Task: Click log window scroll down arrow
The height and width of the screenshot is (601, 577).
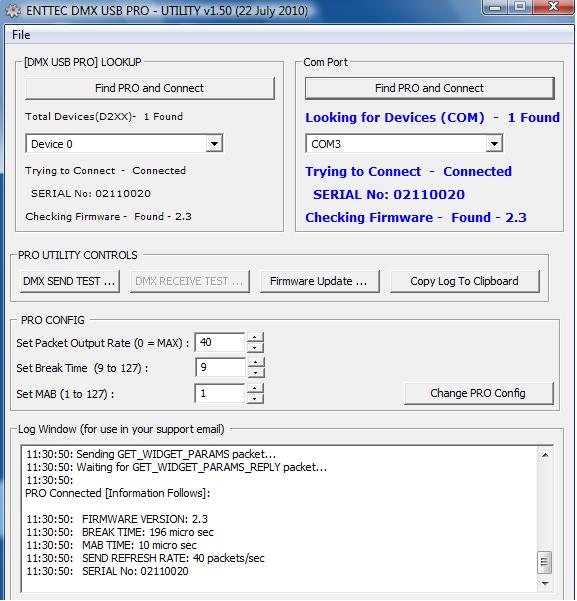Action: pyautogui.click(x=545, y=583)
